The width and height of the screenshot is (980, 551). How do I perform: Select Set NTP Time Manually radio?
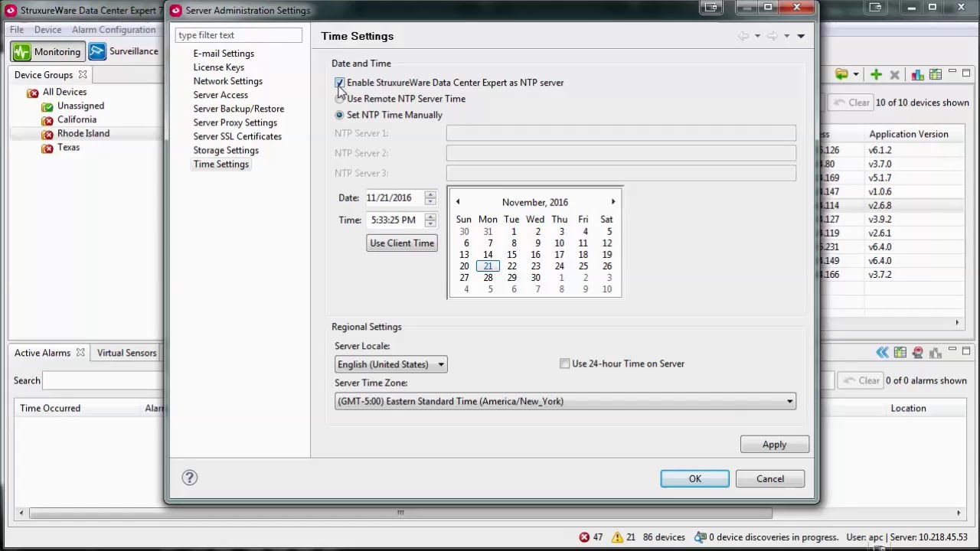click(339, 115)
